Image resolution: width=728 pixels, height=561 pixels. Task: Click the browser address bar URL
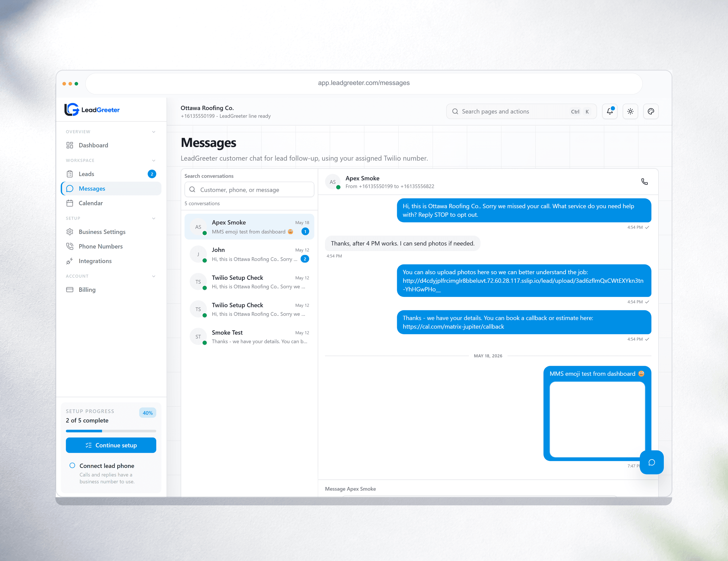(364, 83)
